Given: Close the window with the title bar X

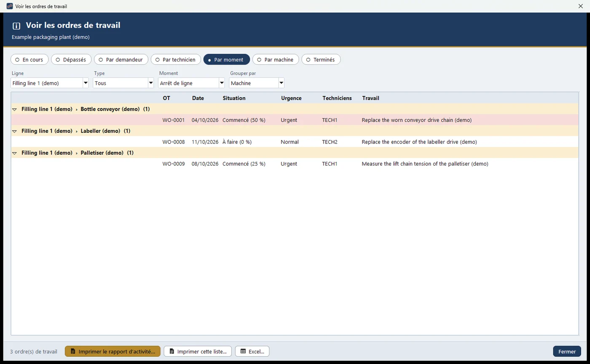Looking at the screenshot, I should 581,6.
